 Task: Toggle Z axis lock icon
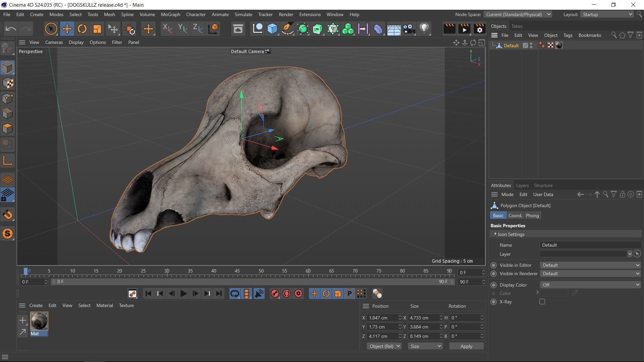point(197,29)
